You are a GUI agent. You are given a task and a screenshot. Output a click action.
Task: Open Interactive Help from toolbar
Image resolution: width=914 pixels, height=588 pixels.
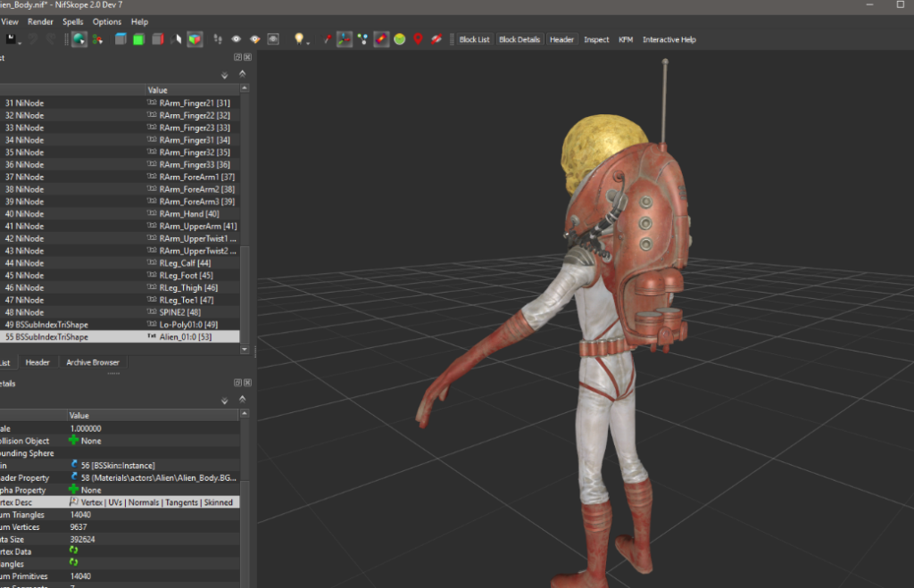669,39
